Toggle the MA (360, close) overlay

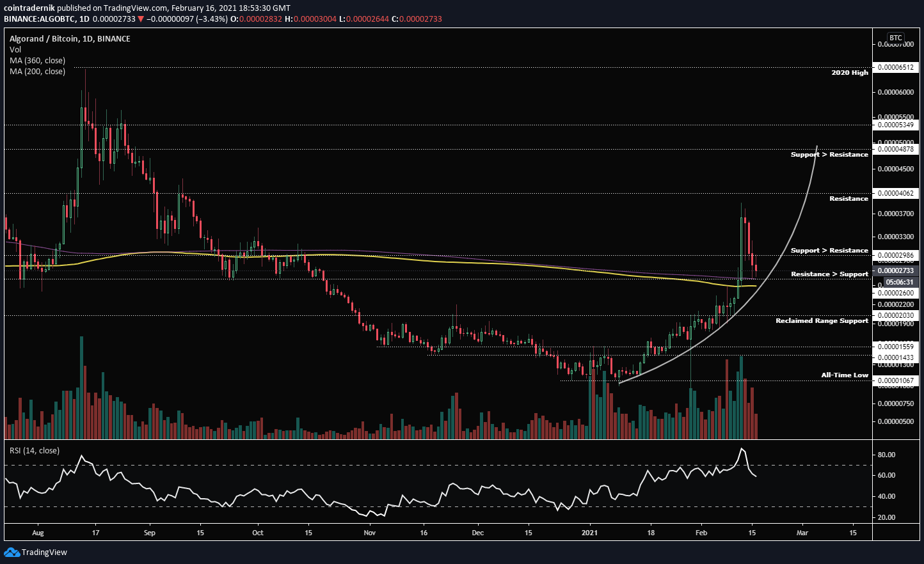click(x=38, y=60)
